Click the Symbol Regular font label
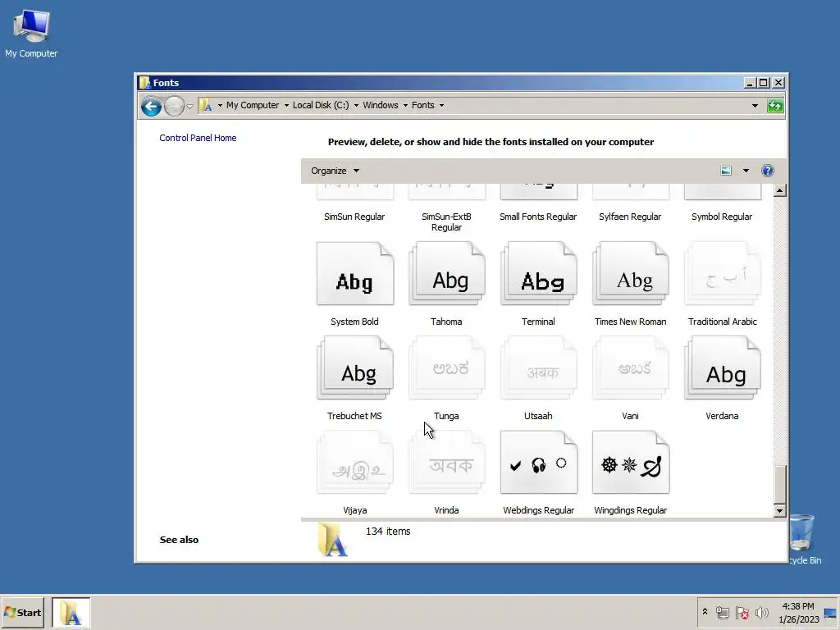 coord(722,217)
